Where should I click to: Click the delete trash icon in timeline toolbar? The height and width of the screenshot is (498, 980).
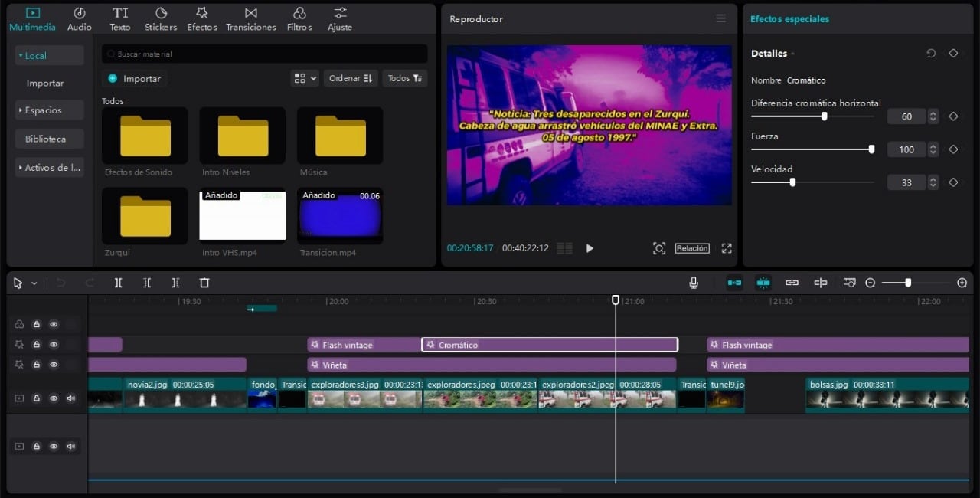204,283
